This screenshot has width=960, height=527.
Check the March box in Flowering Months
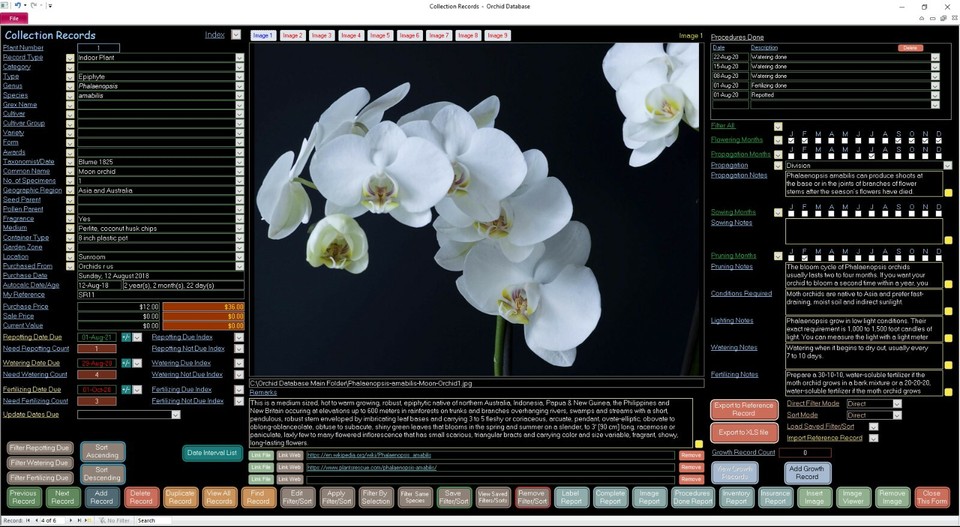pos(819,141)
